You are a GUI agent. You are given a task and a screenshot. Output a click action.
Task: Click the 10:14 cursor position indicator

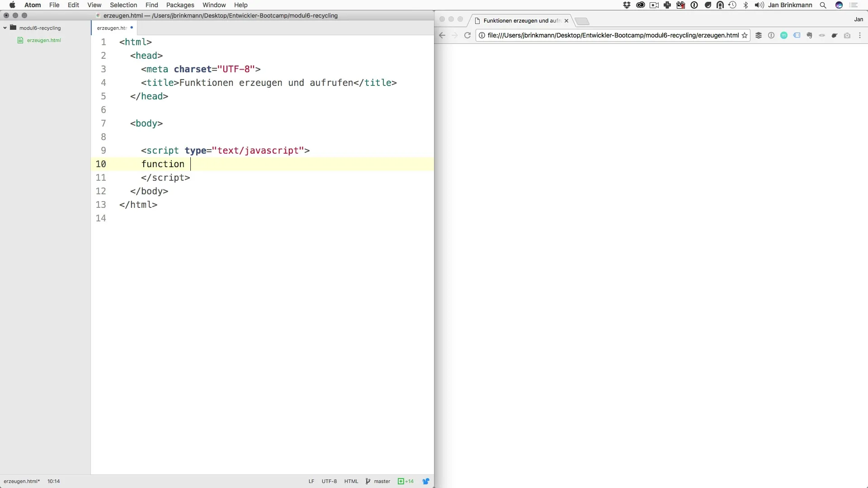pos(53,481)
